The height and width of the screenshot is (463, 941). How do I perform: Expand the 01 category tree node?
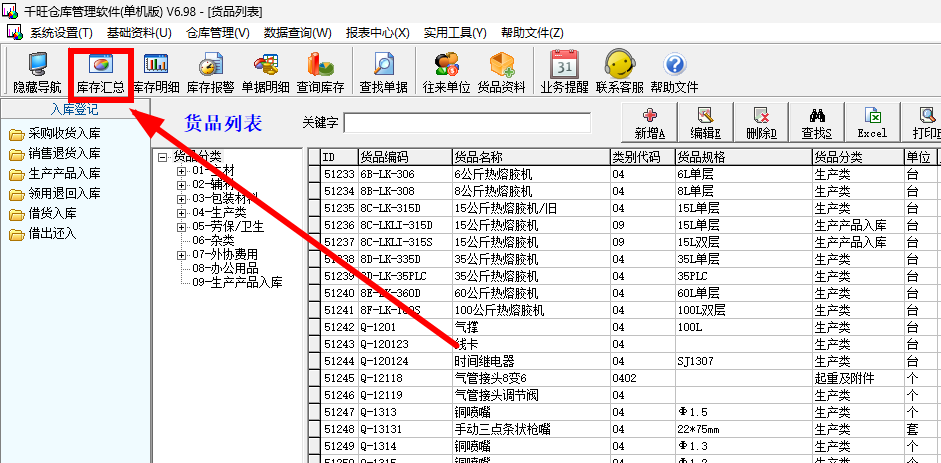(182, 172)
